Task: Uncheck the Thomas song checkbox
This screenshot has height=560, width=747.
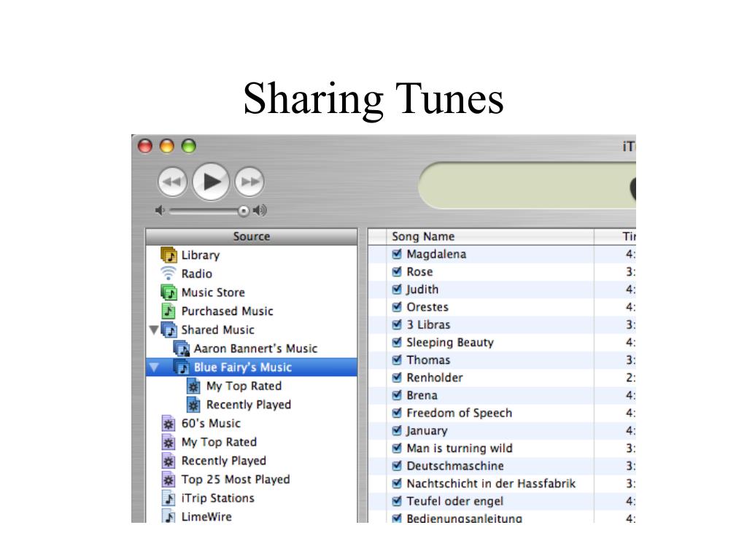Action: [396, 359]
